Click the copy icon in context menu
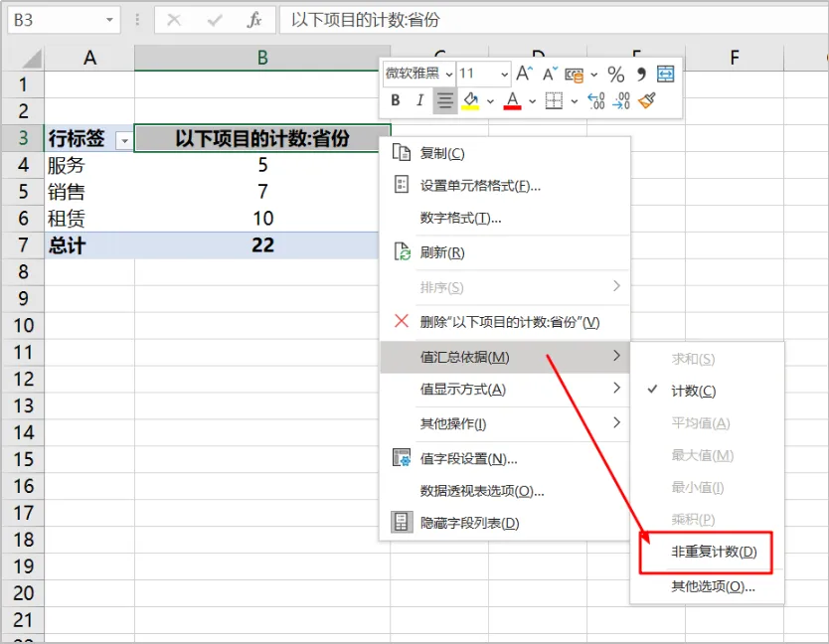Viewport: 829px width, 644px height. pyautogui.click(x=402, y=152)
